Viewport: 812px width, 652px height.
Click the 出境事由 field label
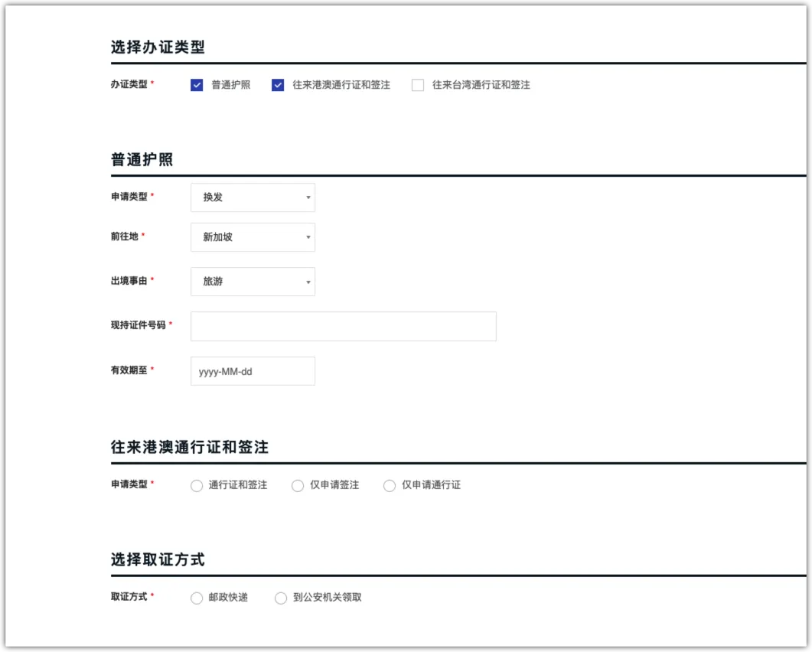[129, 281]
